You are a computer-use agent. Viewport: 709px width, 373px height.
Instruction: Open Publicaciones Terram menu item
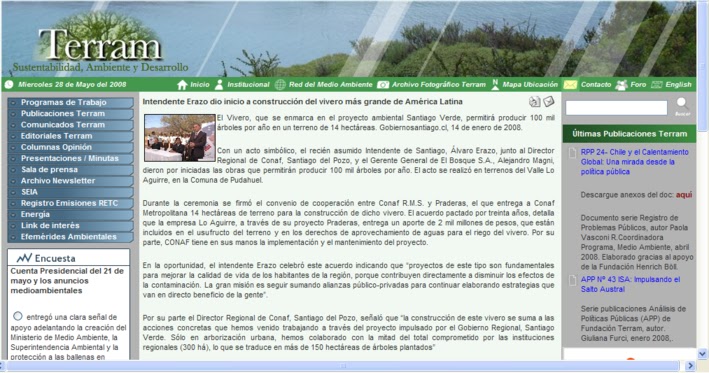(71, 114)
